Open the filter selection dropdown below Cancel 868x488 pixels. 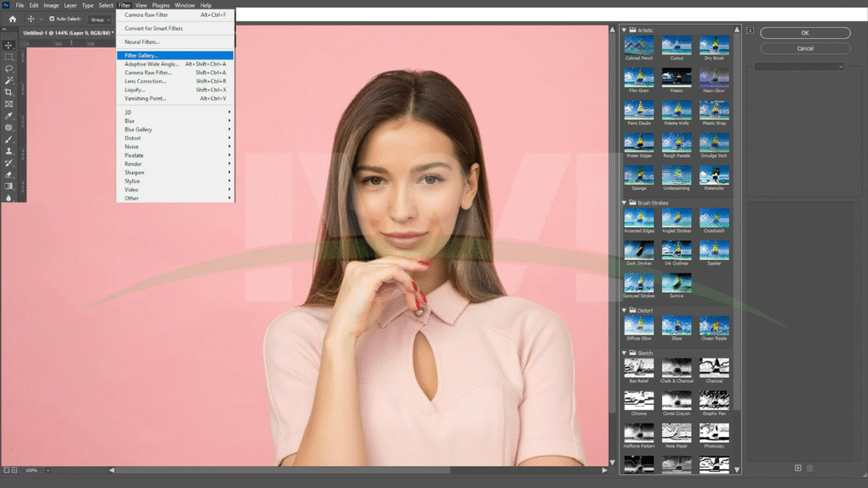(799, 66)
